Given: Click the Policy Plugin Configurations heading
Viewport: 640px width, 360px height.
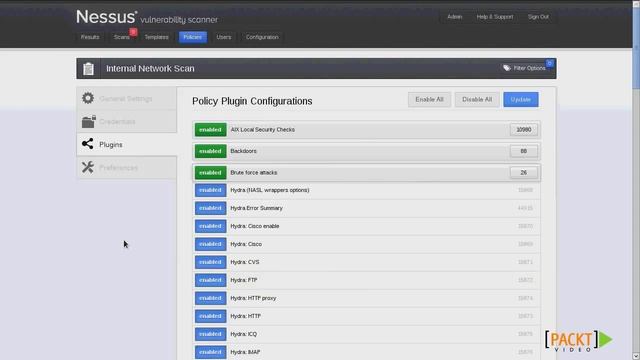Looking at the screenshot, I should click(x=252, y=101).
